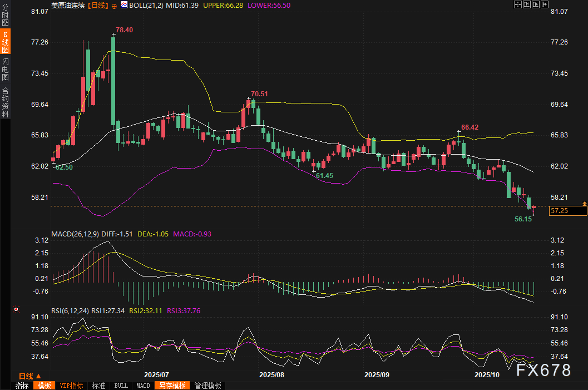Image resolution: width=588 pixels, height=390 pixels.
Task: Apply the MACD template
Action: (x=143, y=386)
